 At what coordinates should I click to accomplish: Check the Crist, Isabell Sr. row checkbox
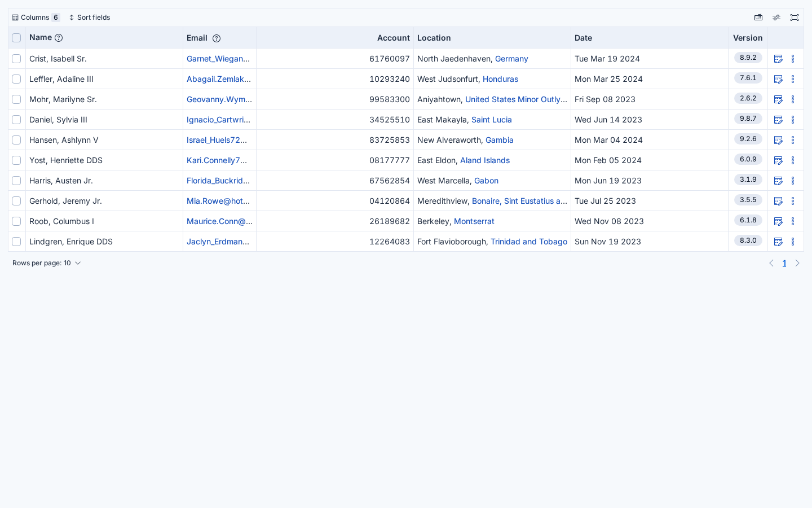pos(16,59)
